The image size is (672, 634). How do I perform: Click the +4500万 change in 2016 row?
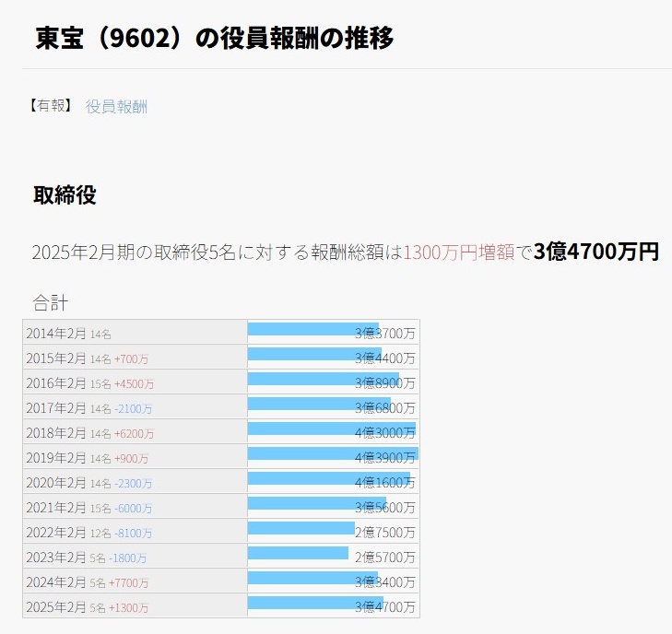point(134,384)
